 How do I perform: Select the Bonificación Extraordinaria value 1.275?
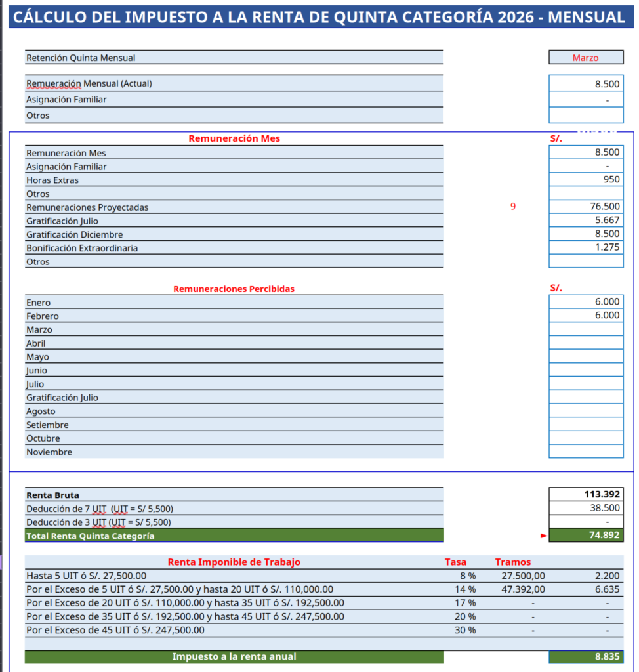[585, 247]
